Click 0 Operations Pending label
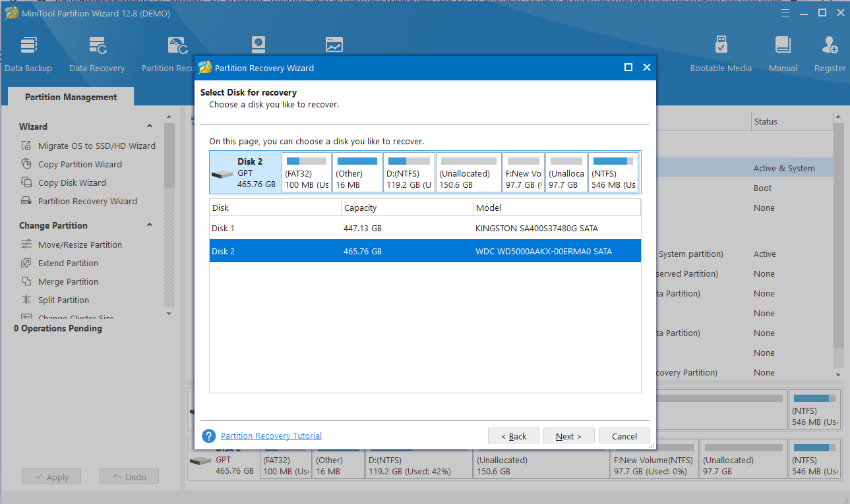The image size is (850, 504). (58, 328)
